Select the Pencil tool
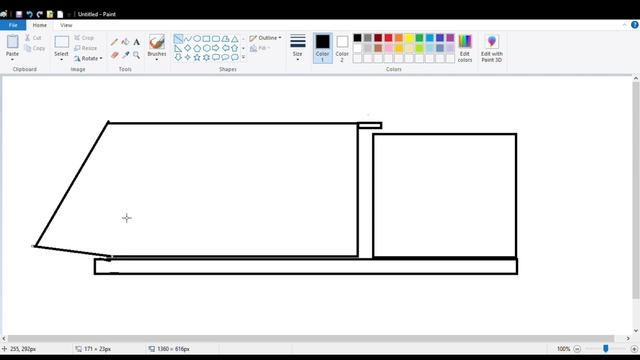Viewport: 640px width, 360px height. 114,42
